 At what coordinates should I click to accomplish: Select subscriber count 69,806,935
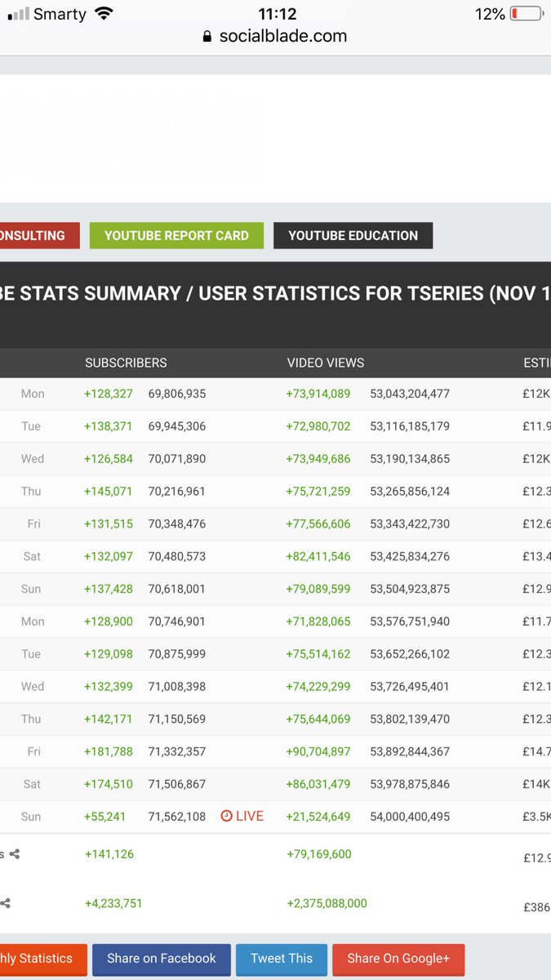click(177, 394)
